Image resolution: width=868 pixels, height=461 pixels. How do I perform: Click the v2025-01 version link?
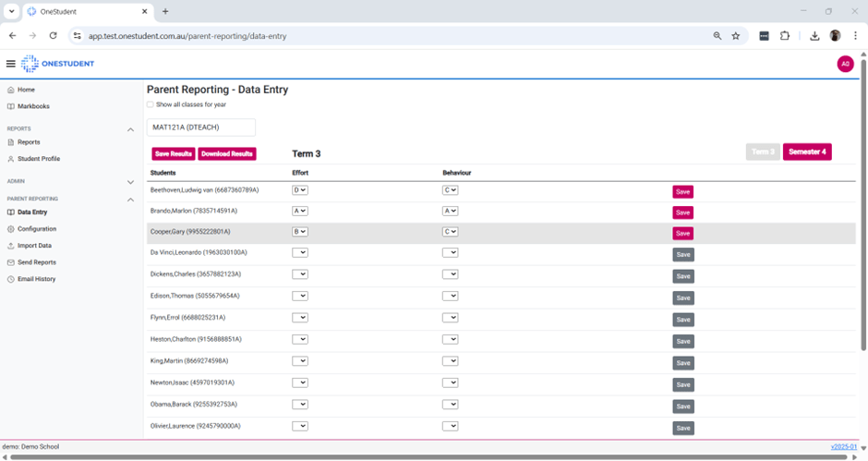click(x=843, y=446)
